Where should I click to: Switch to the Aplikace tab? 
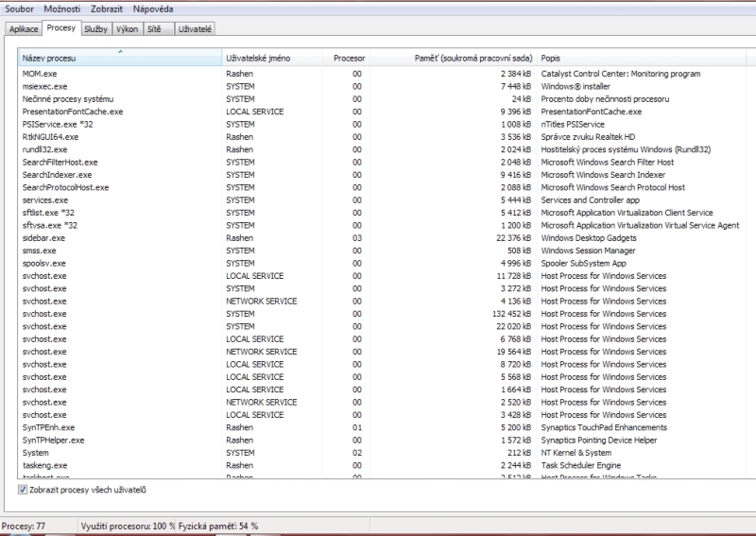click(24, 29)
